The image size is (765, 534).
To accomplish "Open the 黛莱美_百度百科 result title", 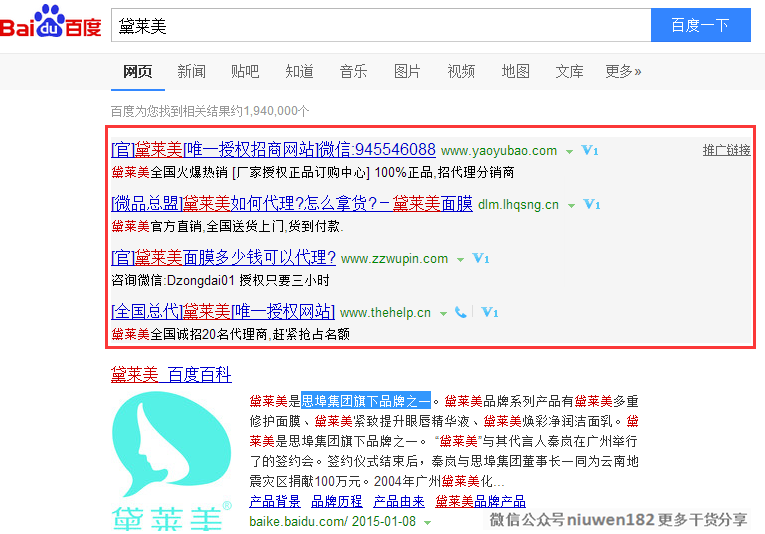I will (171, 375).
